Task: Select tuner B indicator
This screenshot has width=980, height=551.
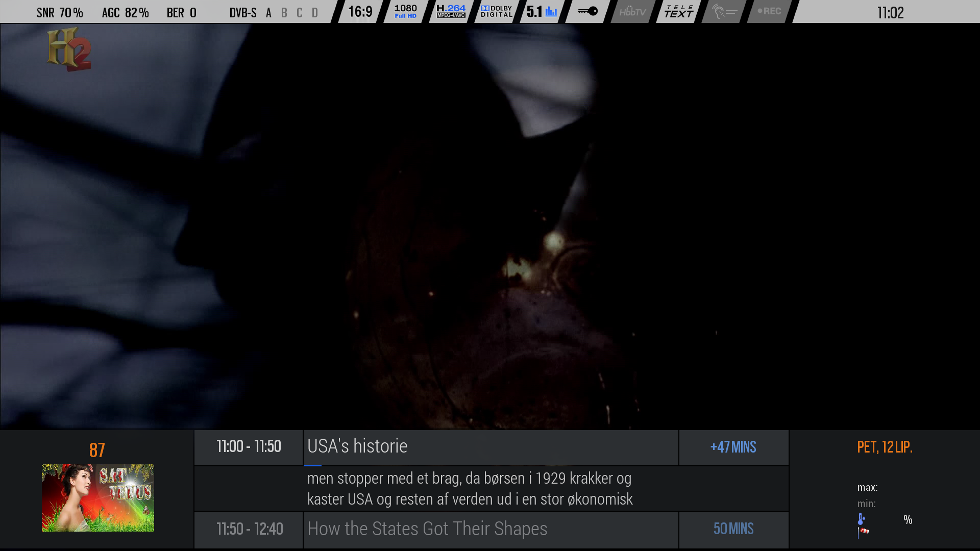Action: [284, 13]
